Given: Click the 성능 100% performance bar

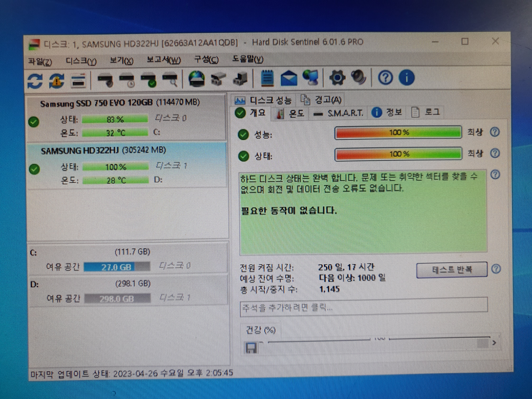Looking at the screenshot, I should (x=398, y=132).
